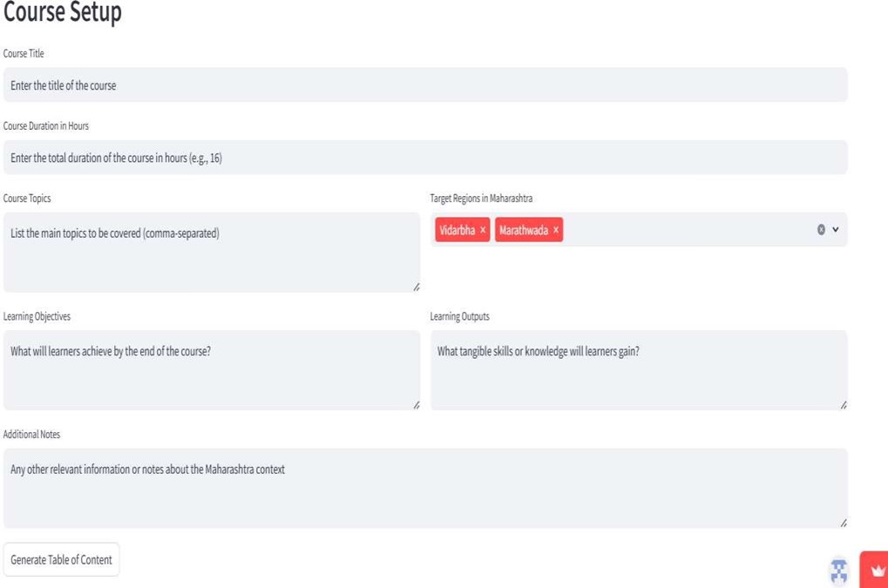Click the red Streamlit crown badge

[x=874, y=570]
